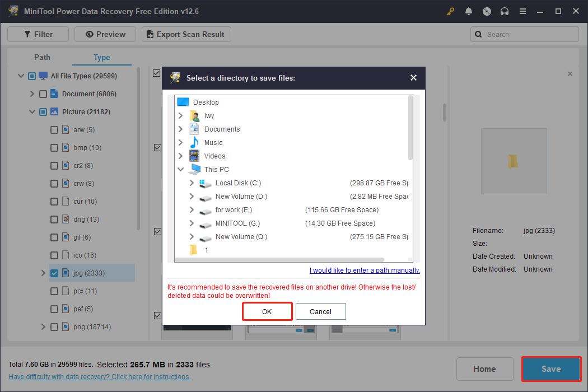The image size is (588, 392).
Task: Open the headset support icon
Action: pos(505,11)
